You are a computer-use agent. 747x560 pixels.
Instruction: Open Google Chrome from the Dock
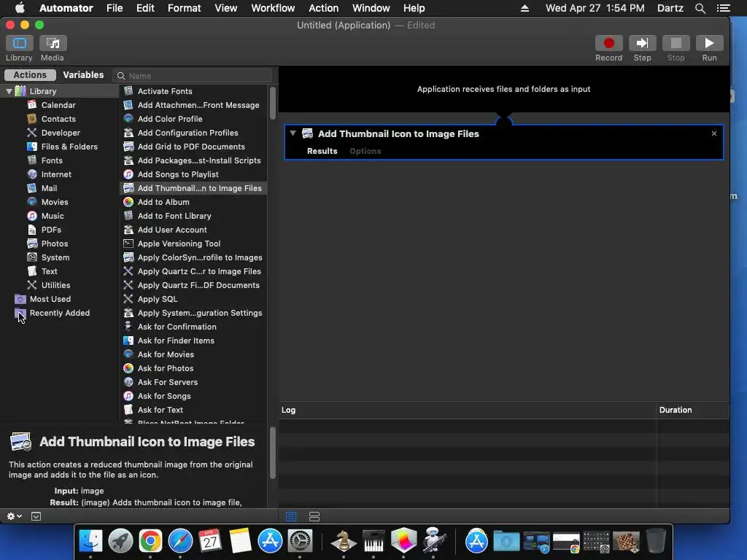click(150, 541)
